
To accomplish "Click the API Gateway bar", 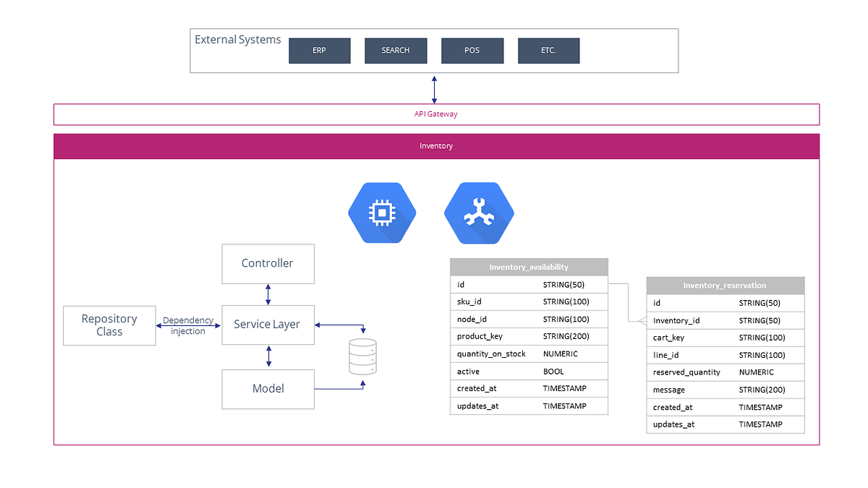I will click(x=435, y=114).
